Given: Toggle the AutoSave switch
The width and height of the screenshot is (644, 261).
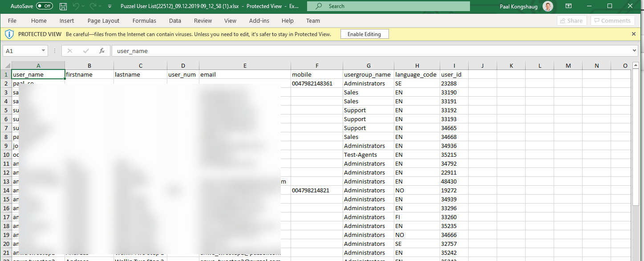Looking at the screenshot, I should pyautogui.click(x=44, y=6).
